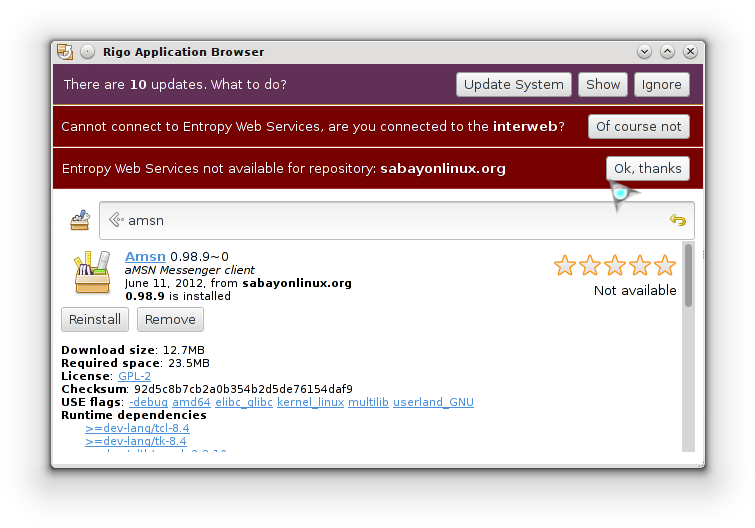This screenshot has width=755, height=528.
Task: Click the yellow undo arrow in search bar
Action: 677,220
